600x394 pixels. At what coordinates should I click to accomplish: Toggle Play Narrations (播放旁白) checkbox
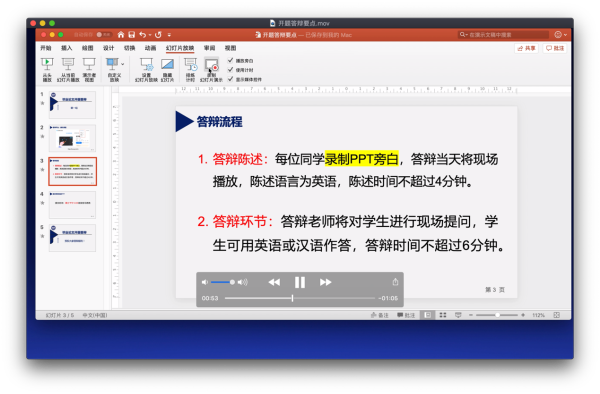230,60
